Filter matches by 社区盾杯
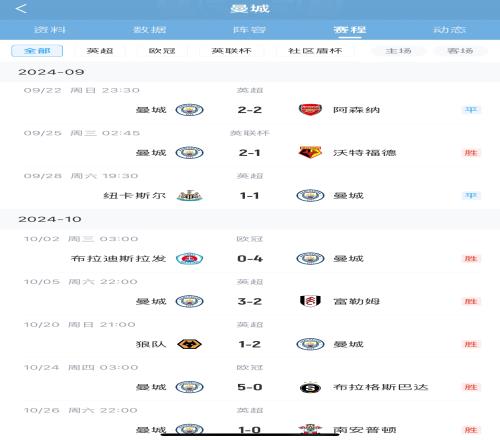The width and height of the screenshot is (500, 440). [315, 51]
